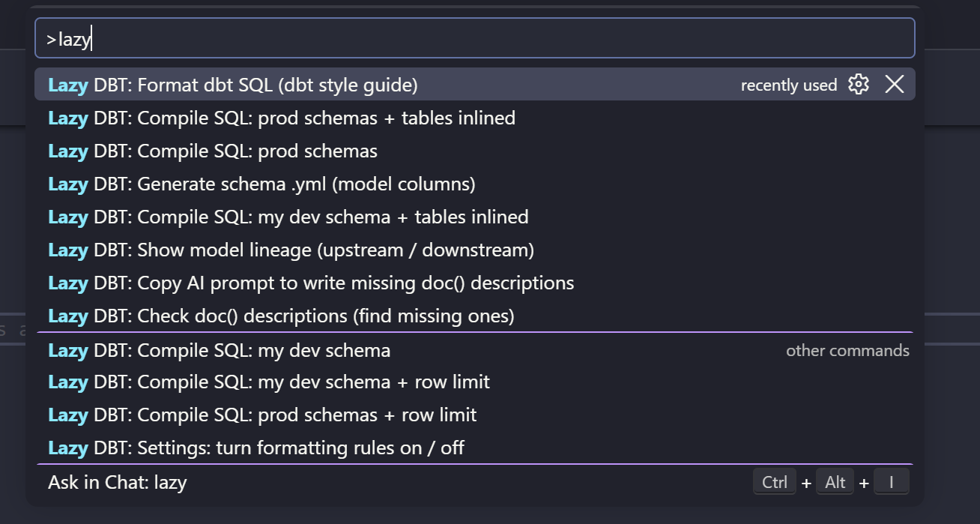Screen dimensions: 980x524
Task: Select Compile SQL: prod schemas + tables inlined
Action: pyautogui.click(x=475, y=118)
